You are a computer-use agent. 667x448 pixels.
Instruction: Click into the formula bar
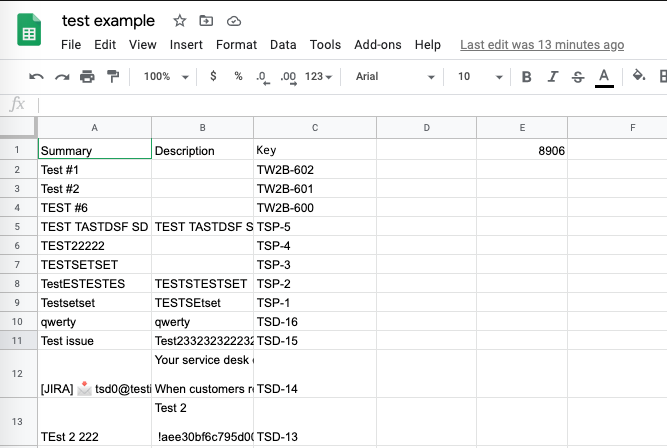pos(352,105)
